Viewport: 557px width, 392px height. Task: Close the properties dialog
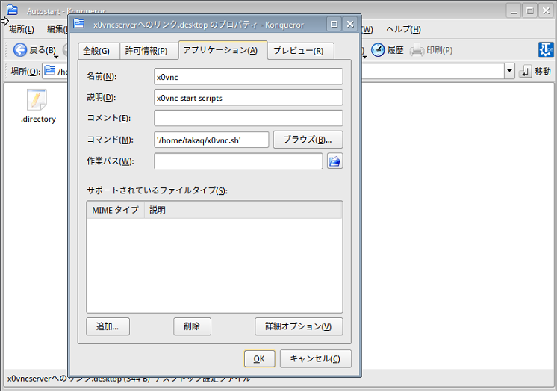point(350,24)
